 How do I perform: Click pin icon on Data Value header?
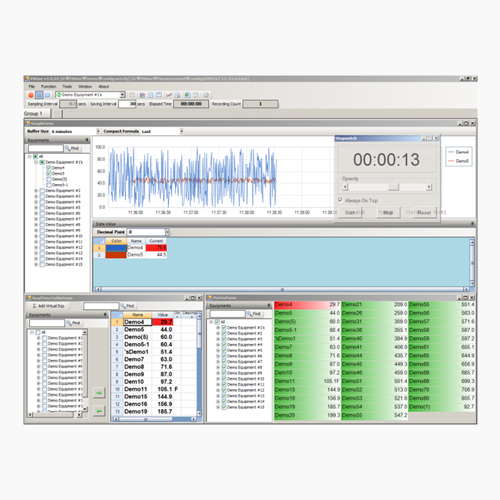pyautogui.click(x=472, y=223)
